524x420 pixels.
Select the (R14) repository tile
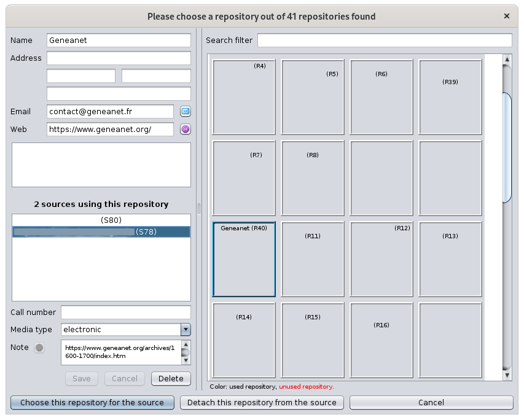tap(244, 340)
